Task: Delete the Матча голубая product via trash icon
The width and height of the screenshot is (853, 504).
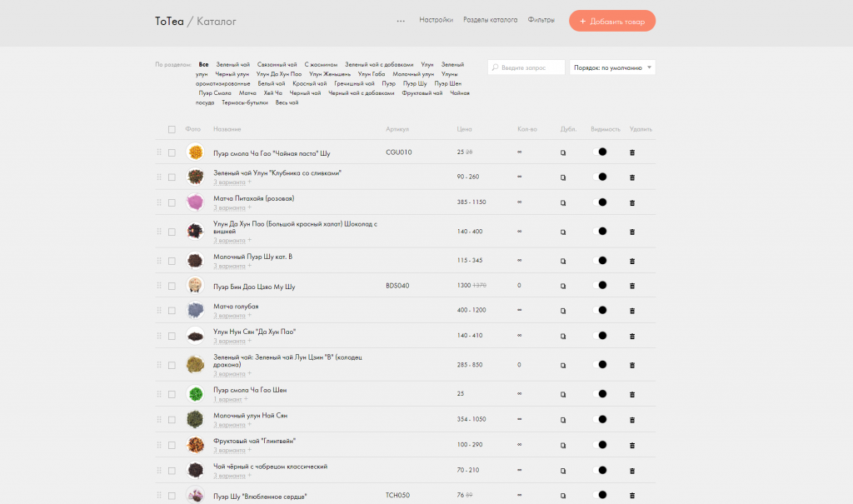Action: point(632,311)
